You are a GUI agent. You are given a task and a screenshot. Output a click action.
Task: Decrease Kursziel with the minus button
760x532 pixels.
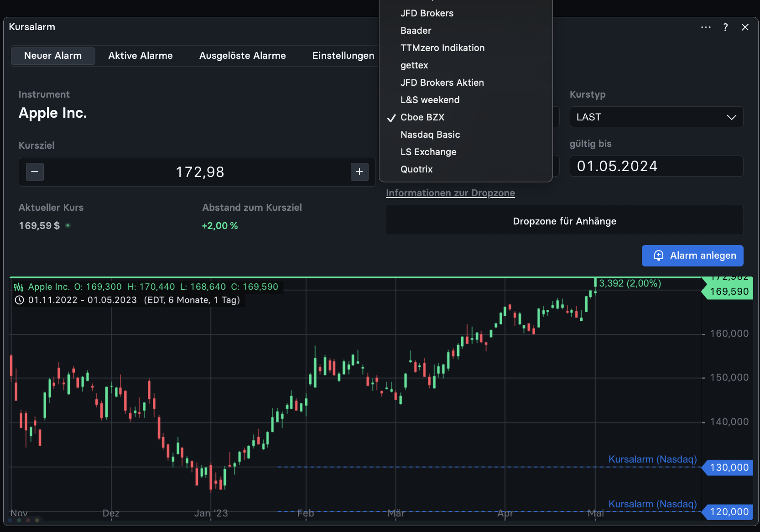coord(35,172)
